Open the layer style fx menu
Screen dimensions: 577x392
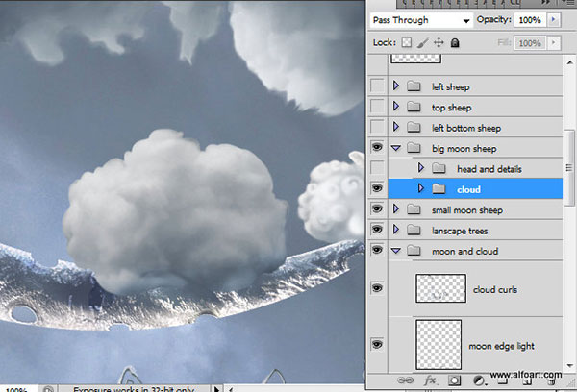[430, 380]
